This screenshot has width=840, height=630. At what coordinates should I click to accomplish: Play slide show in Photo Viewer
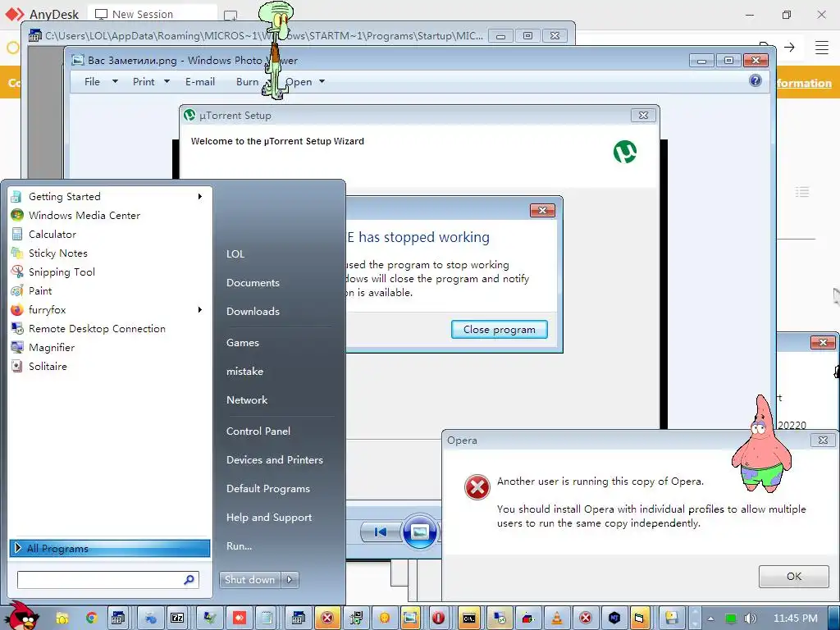(x=419, y=532)
